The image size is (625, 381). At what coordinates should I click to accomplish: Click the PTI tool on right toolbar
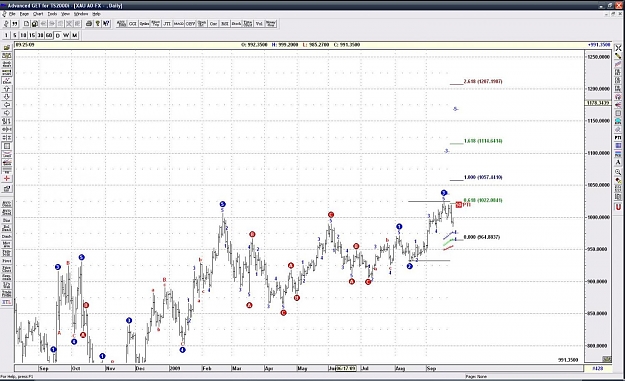coord(618,137)
